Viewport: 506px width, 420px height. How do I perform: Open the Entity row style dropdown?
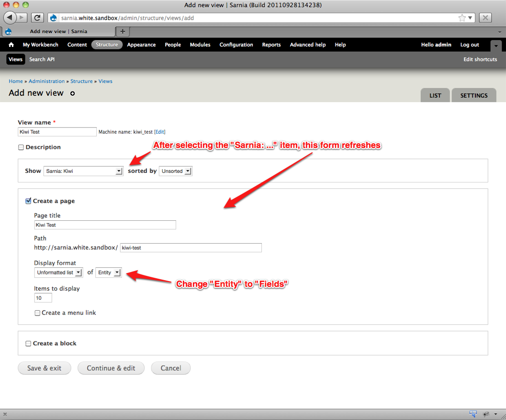pos(109,272)
